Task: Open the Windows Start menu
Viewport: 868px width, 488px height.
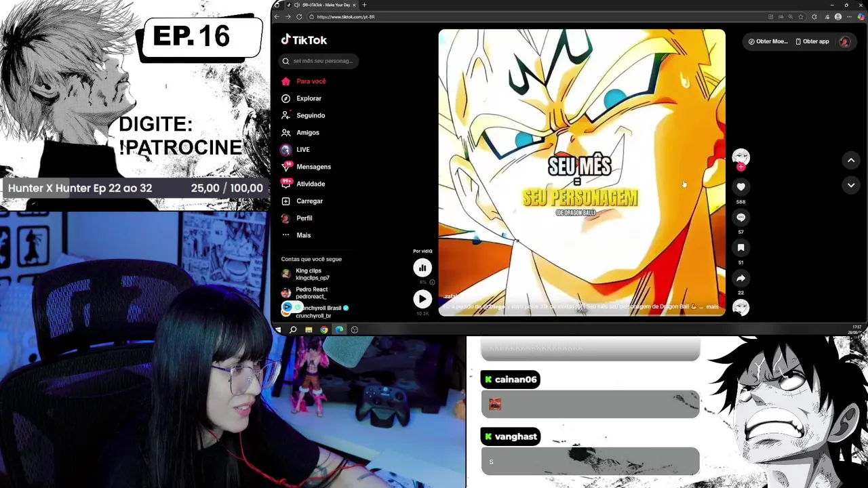Action: coord(278,330)
